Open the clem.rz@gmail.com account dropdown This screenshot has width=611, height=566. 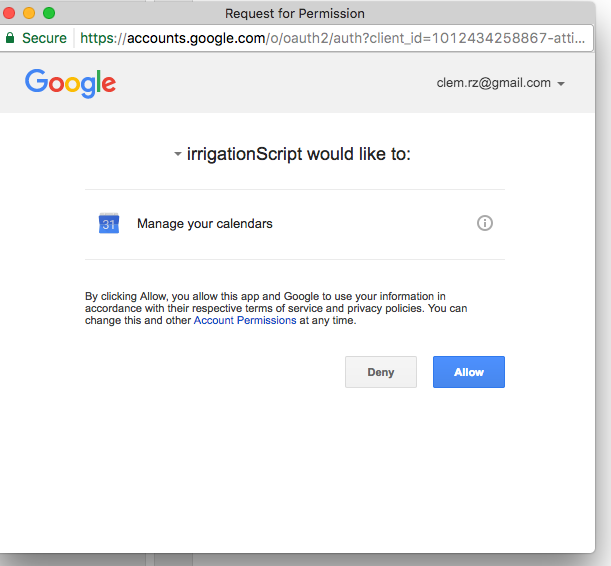tap(500, 83)
